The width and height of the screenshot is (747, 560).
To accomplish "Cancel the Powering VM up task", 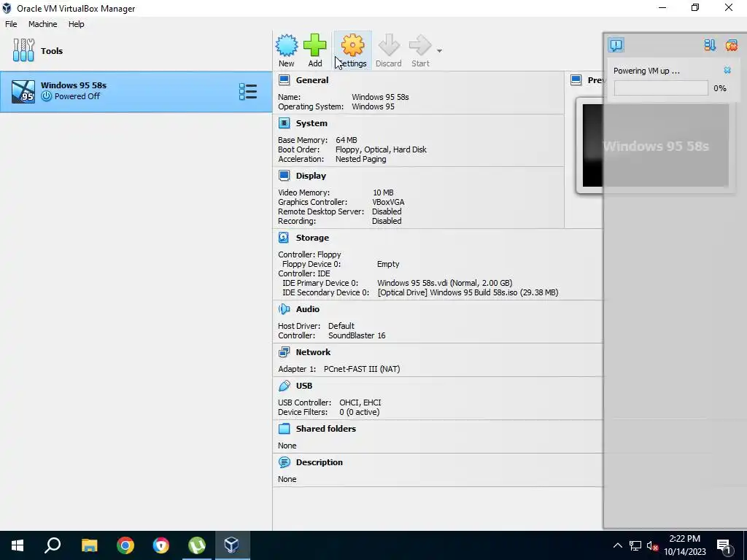I will [727, 71].
